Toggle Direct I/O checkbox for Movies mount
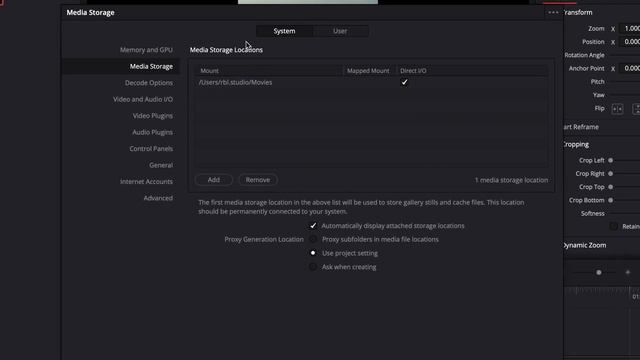Screen dimensions: 640x360 click(404, 82)
